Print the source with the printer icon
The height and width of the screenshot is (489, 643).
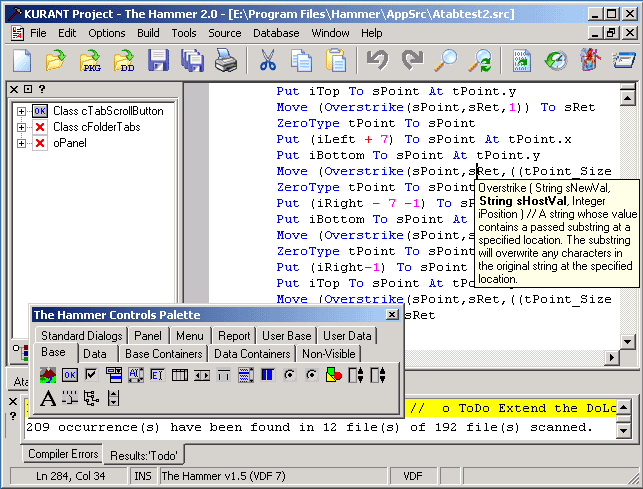tap(226, 60)
